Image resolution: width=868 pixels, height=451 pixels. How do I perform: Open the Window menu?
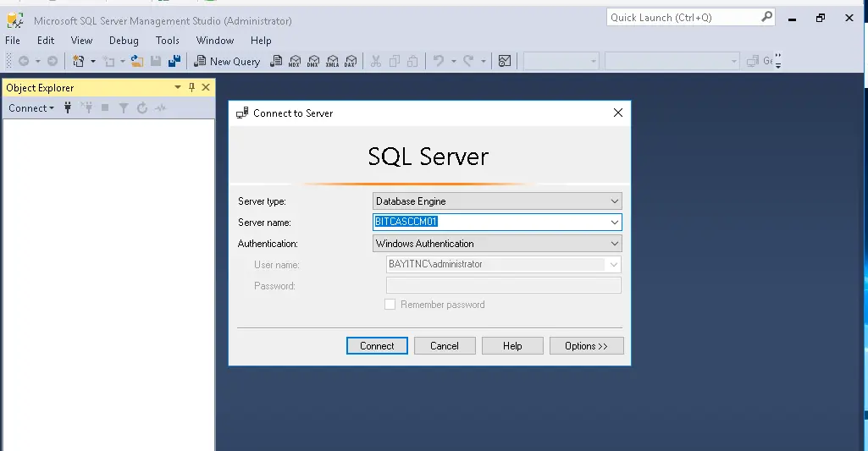(215, 41)
